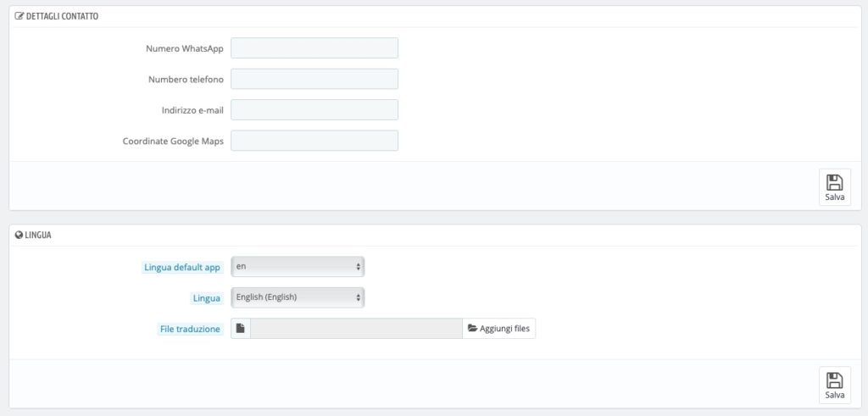The width and height of the screenshot is (868, 416).
Task: Click the File traduzione label
Action: pos(190,329)
